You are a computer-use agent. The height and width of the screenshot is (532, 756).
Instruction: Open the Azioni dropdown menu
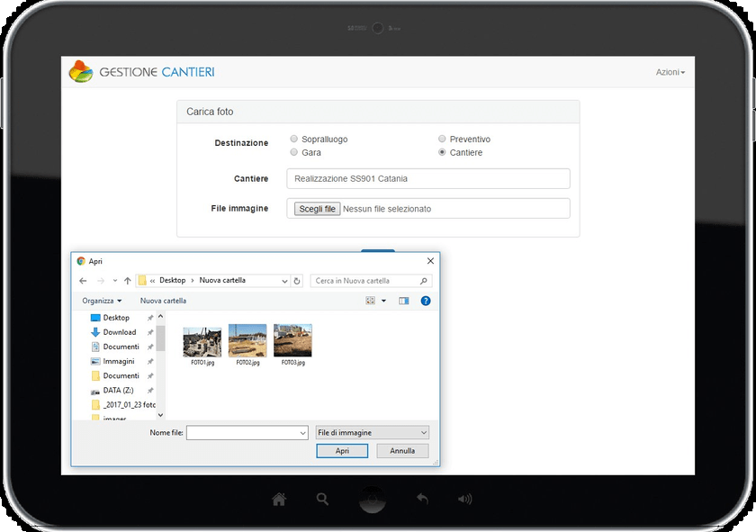(670, 72)
